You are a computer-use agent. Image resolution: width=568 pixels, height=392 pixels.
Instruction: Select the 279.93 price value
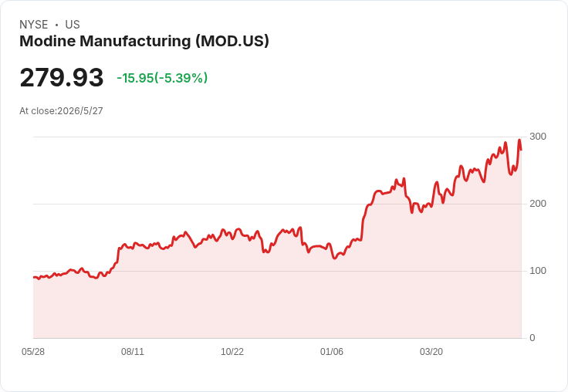[x=62, y=77]
